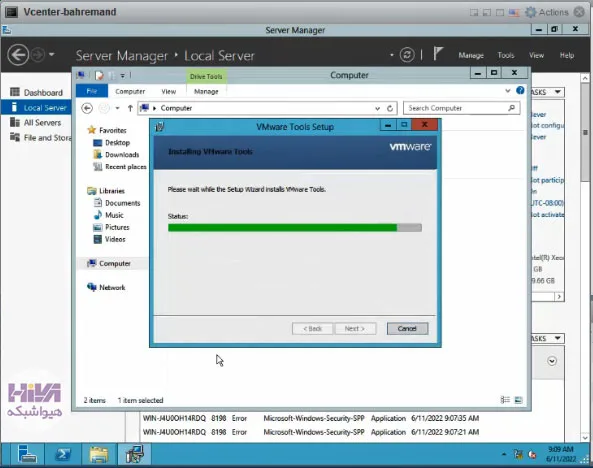Click the Explorer help question mark icon

pos(520,90)
